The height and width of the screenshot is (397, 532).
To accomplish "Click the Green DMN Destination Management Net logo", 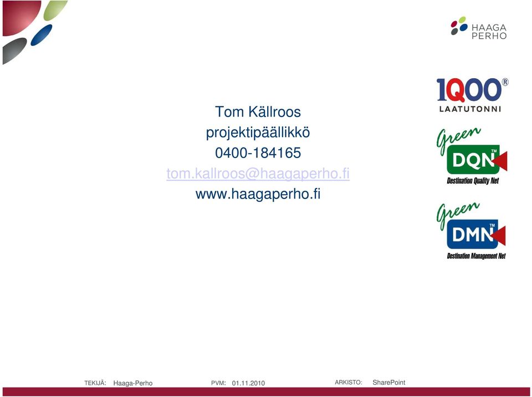I will click(x=471, y=231).
